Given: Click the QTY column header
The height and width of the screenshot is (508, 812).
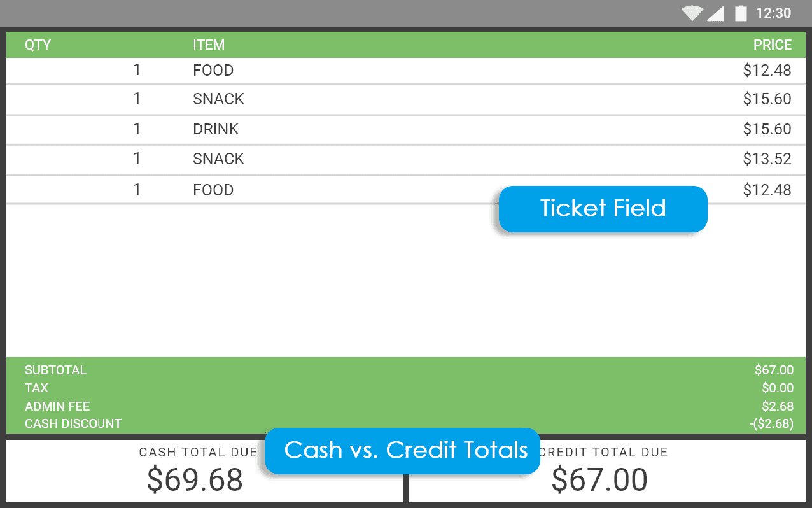Looking at the screenshot, I should [x=38, y=45].
